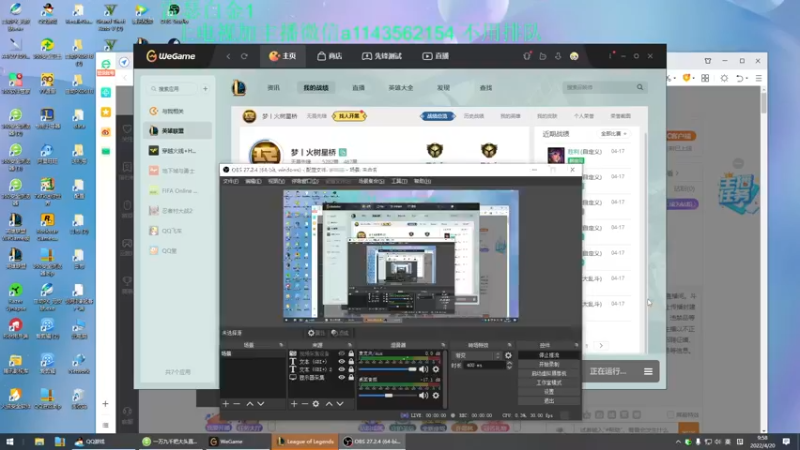Open desktop audio channel settings gear
This screenshot has height=450, width=800.
[436, 395]
